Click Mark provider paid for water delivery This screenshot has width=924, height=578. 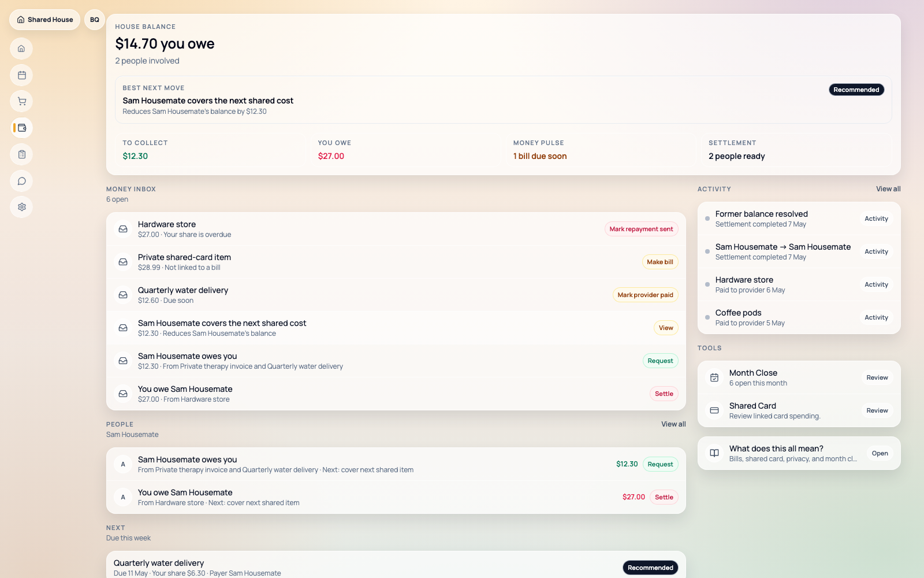(645, 295)
